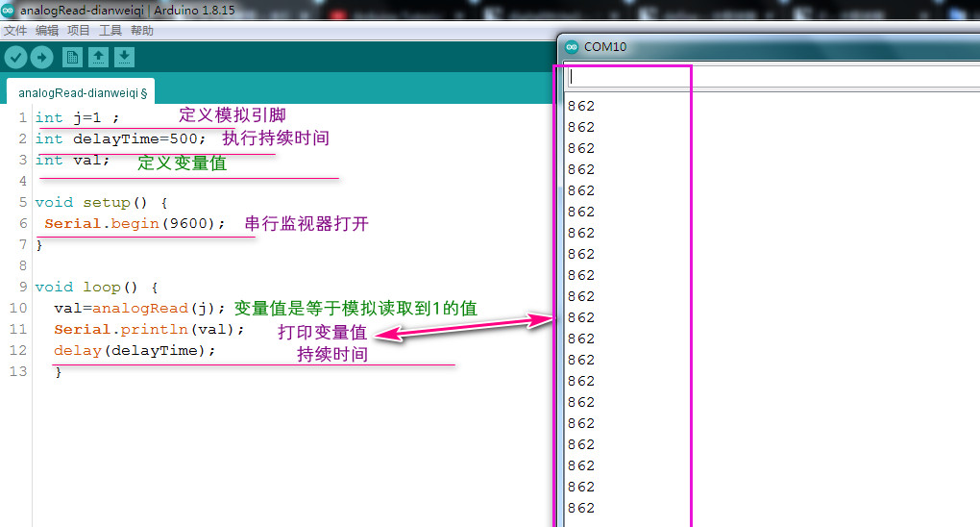Click line number 13 in the gutter
980x527 pixels.
click(18, 371)
